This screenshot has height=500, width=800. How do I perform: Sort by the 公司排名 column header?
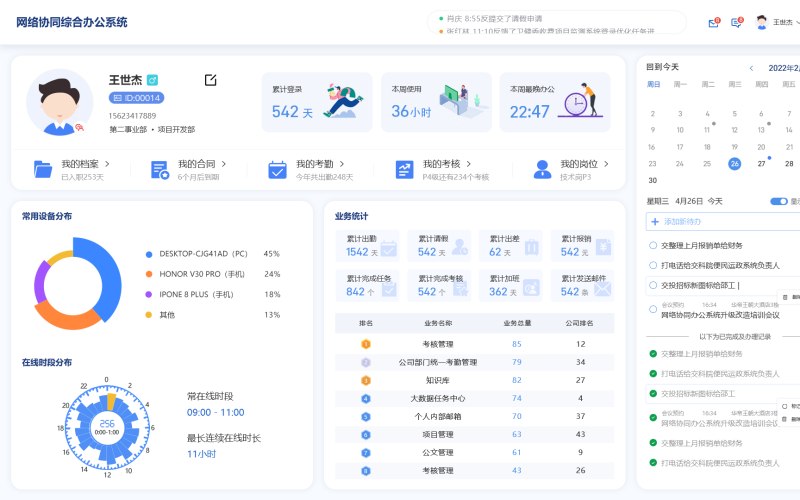[x=579, y=323]
